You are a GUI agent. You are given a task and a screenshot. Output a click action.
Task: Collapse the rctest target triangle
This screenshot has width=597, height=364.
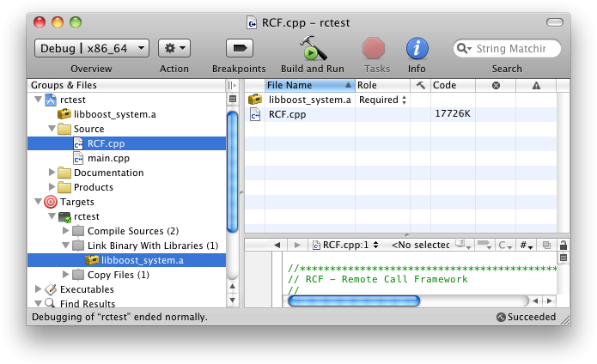(52, 216)
